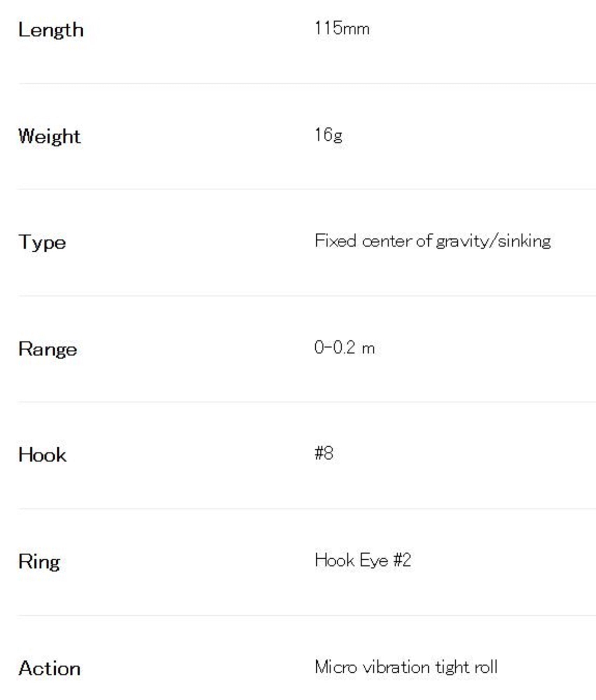Screen dimensions: 596x700
Task: Select the Micro vibration tight roll text
Action: 406,667
